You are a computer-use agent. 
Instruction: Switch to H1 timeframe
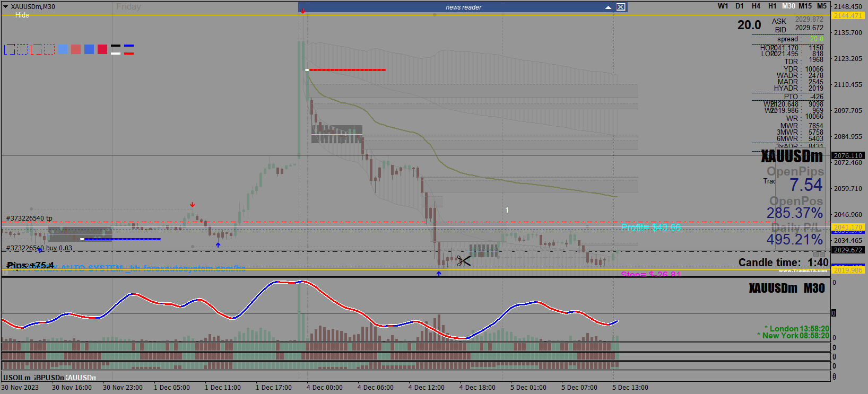click(772, 6)
